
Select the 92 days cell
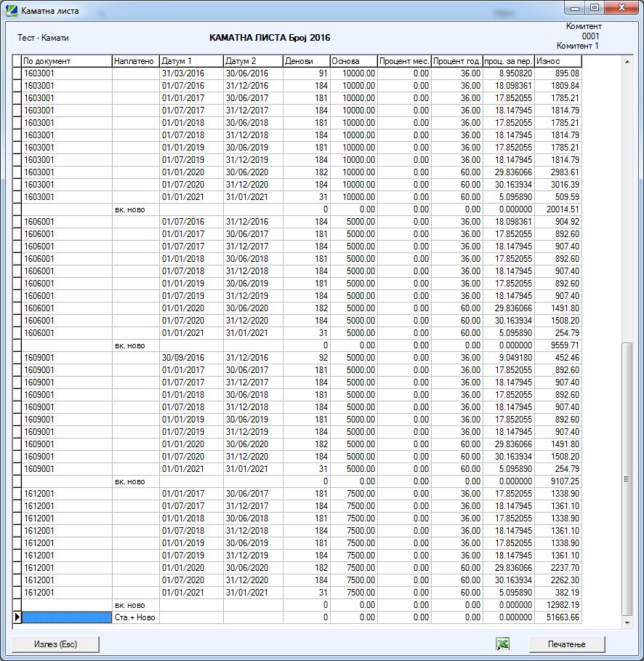point(307,358)
